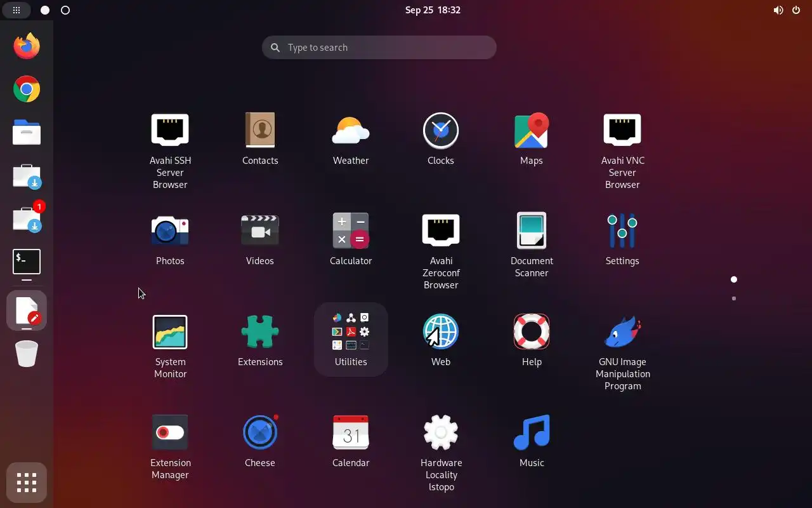812x508 pixels.
Task: Open Terminal from the dock
Action: pyautogui.click(x=27, y=262)
